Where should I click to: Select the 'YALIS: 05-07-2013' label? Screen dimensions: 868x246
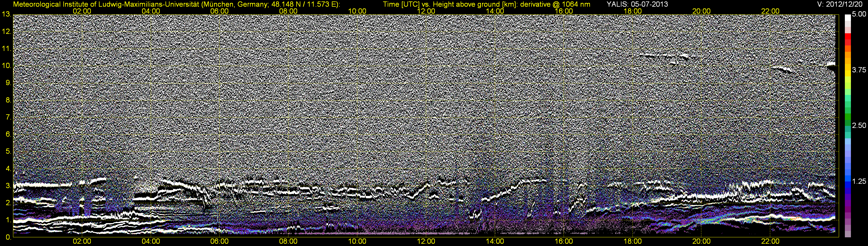[637, 4]
